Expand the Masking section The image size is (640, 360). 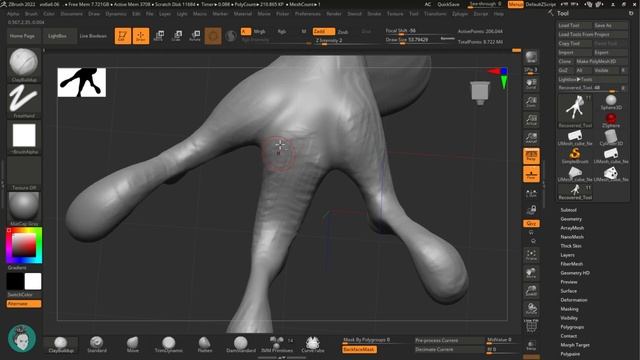[x=569, y=309]
